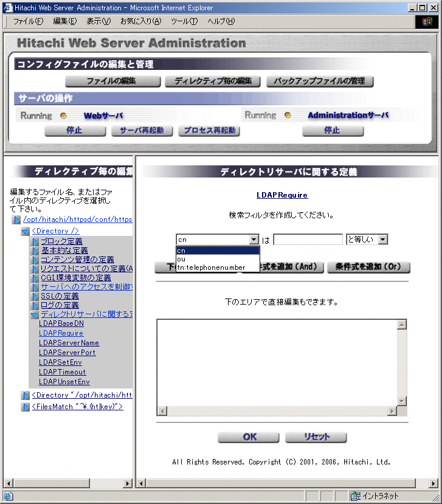The height and width of the screenshot is (504, 442).
Task: Select LDAPBaseDN in the tree
Action: point(61,323)
